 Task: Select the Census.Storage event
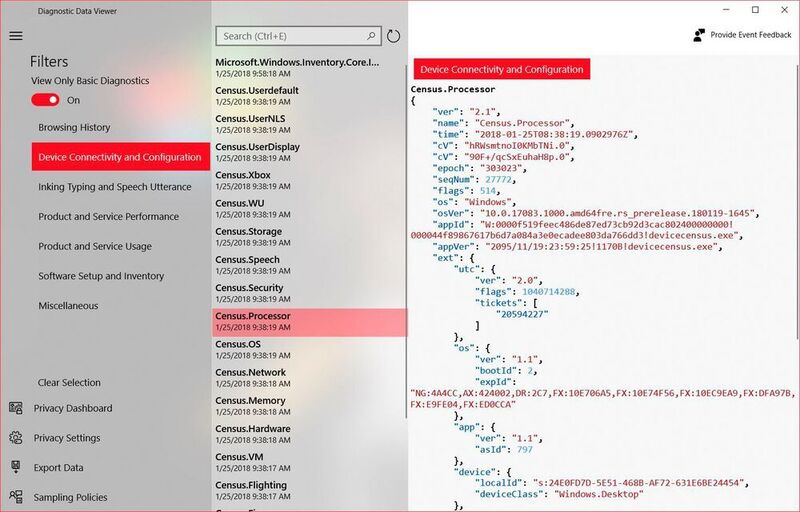[309, 237]
